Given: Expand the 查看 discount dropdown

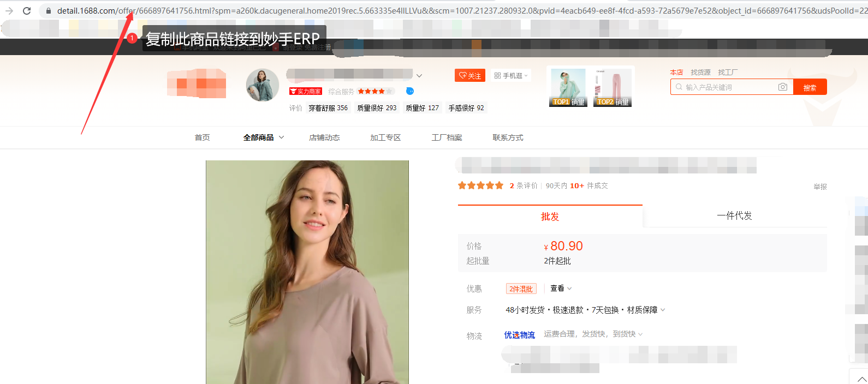Looking at the screenshot, I should tap(561, 289).
